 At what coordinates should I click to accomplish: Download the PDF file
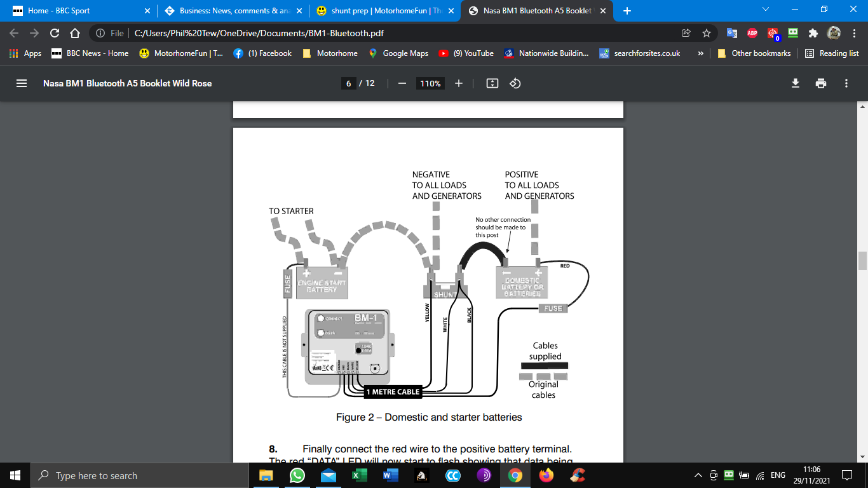tap(795, 83)
